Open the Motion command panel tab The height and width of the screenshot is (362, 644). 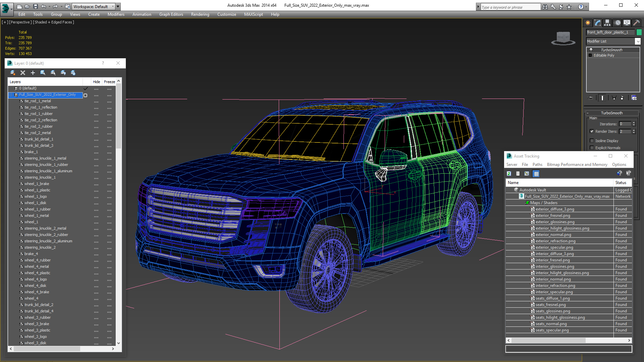[618, 23]
